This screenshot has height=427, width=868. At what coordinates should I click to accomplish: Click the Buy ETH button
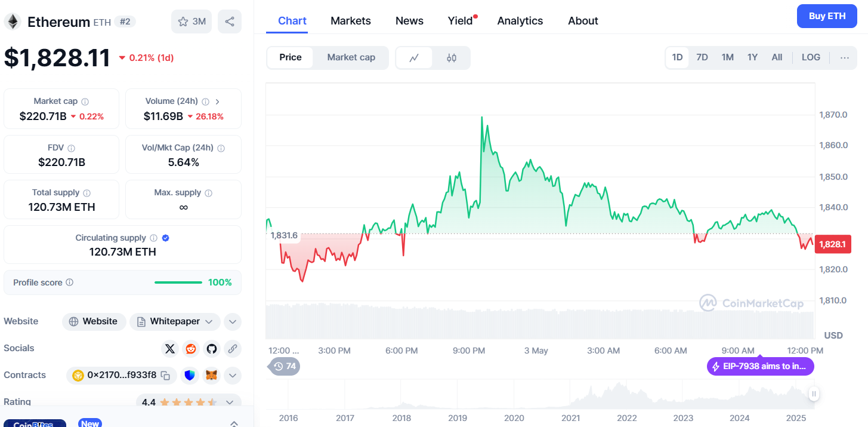(827, 16)
